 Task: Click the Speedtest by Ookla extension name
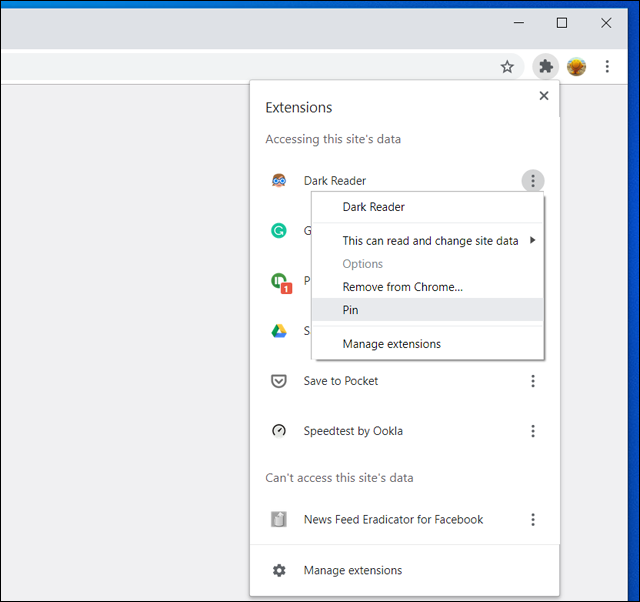(x=353, y=431)
